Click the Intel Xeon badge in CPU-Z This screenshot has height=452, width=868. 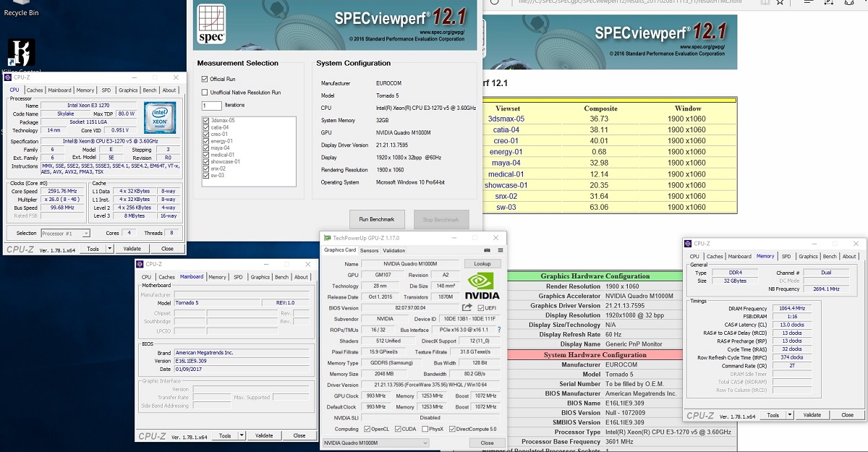[160, 117]
